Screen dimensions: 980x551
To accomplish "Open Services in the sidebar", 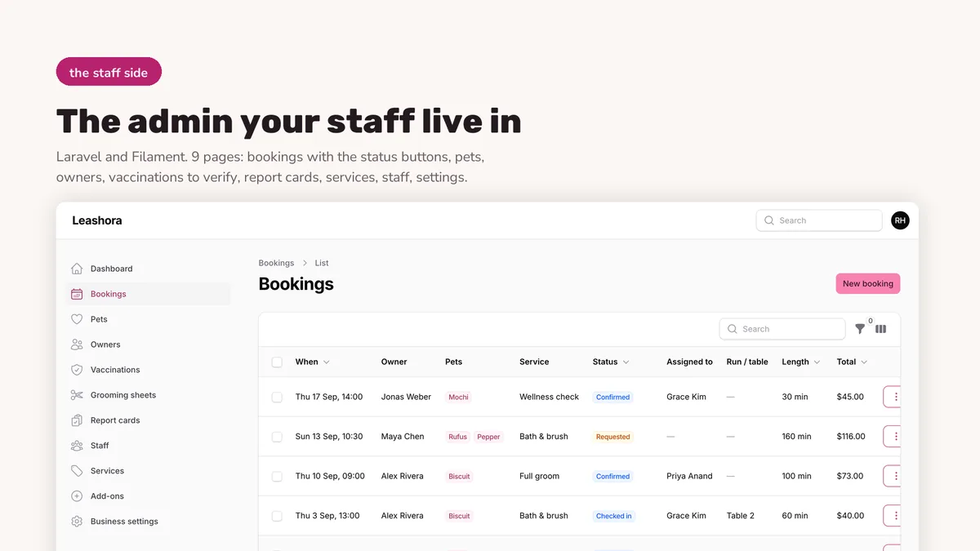I will coord(148,471).
